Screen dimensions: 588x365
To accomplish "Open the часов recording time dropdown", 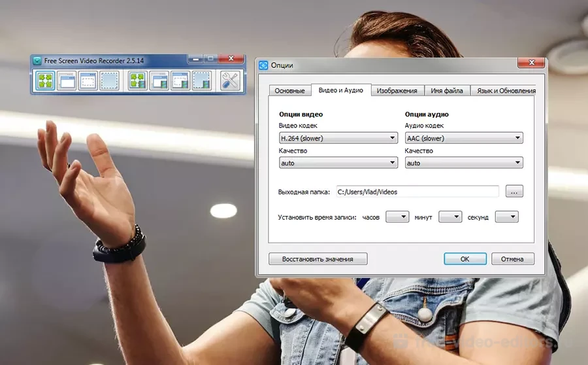I will click(x=397, y=217).
